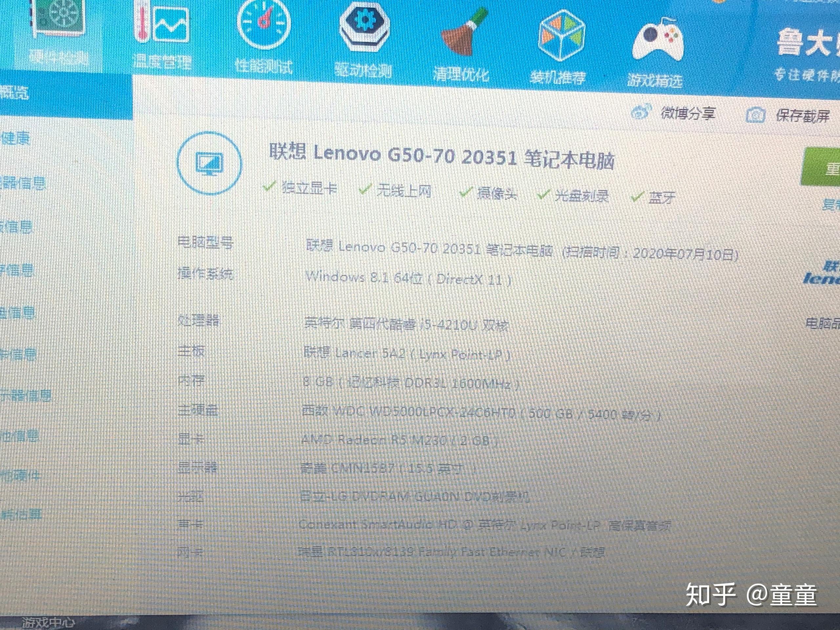This screenshot has height=630, width=840.
Task: Click the scan date 2020年07月10日 text
Action: [685, 254]
